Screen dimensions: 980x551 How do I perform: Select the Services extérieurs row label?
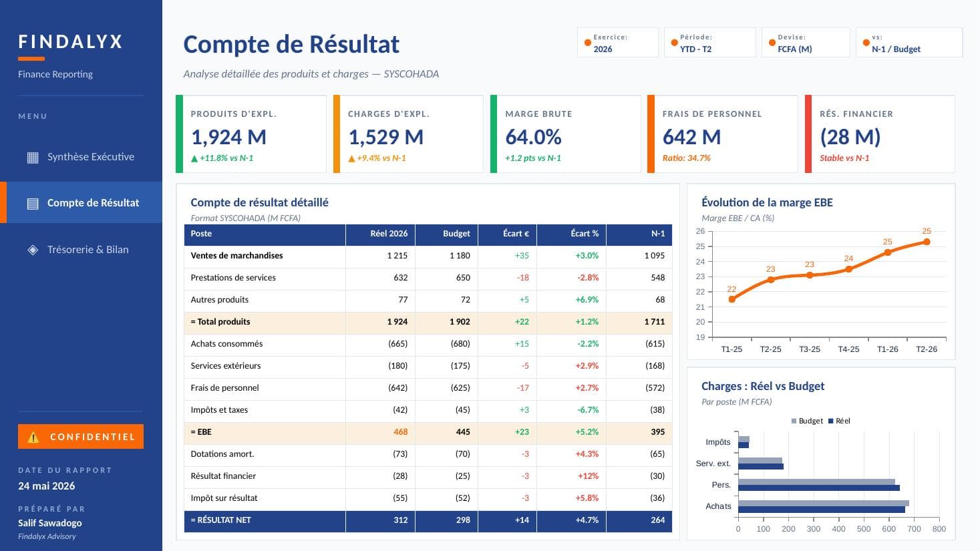[226, 366]
